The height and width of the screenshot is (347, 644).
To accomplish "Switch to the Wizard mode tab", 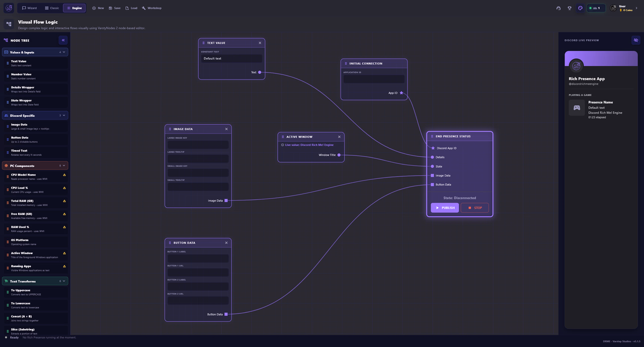I will (x=29, y=8).
